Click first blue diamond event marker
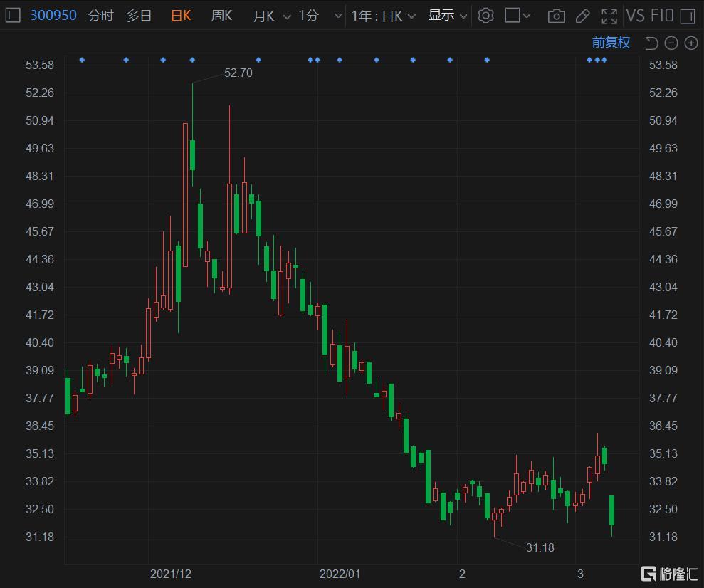The height and width of the screenshot is (588, 704). [x=82, y=60]
